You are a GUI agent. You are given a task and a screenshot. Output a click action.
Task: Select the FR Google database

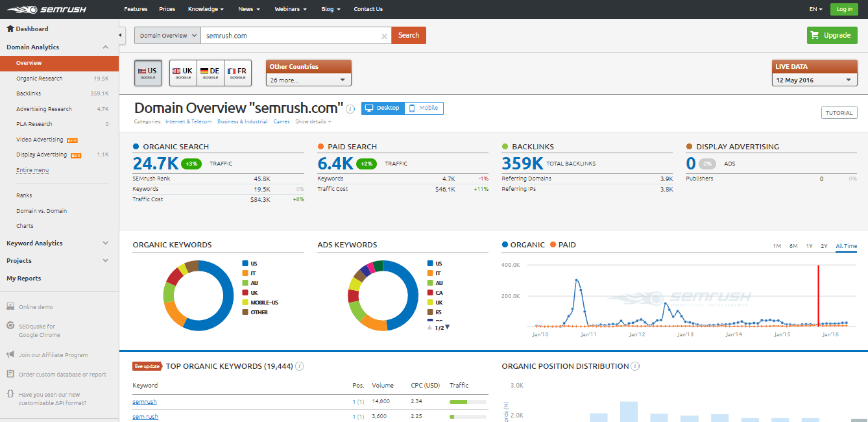point(237,73)
